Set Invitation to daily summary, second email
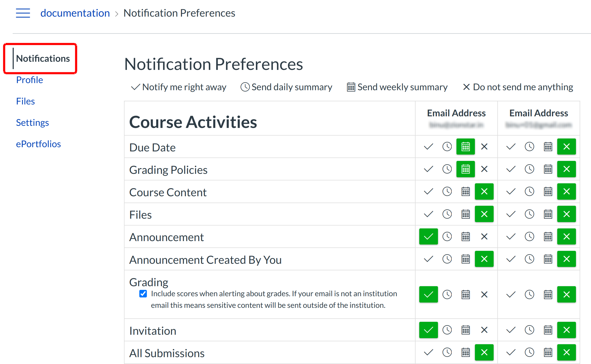The height and width of the screenshot is (364, 591). (x=529, y=330)
